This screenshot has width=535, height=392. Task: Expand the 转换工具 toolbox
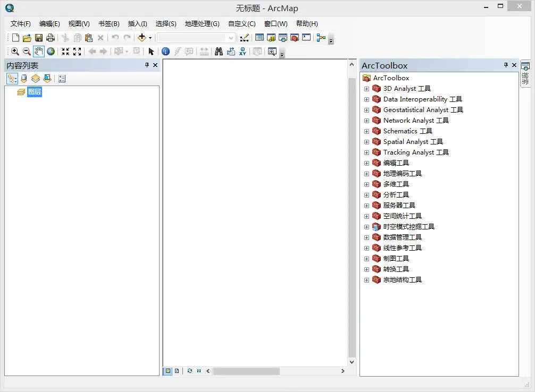tap(366, 270)
